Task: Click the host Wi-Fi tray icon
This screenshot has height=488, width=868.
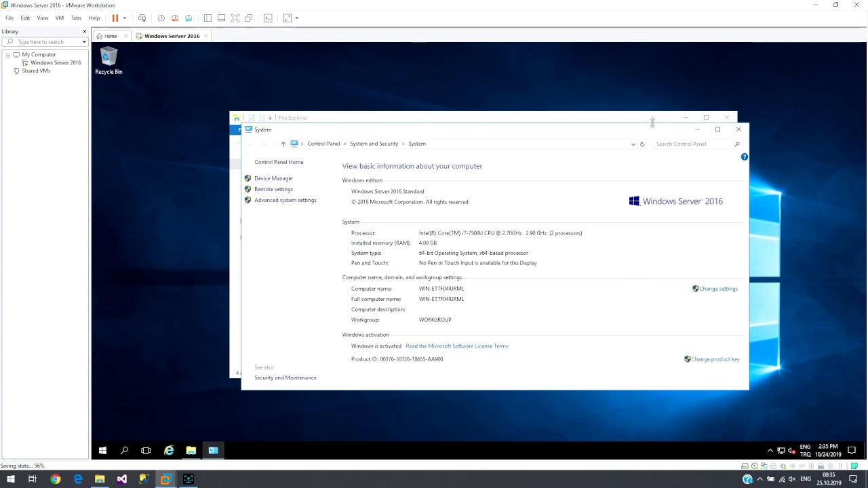Action: (781, 479)
